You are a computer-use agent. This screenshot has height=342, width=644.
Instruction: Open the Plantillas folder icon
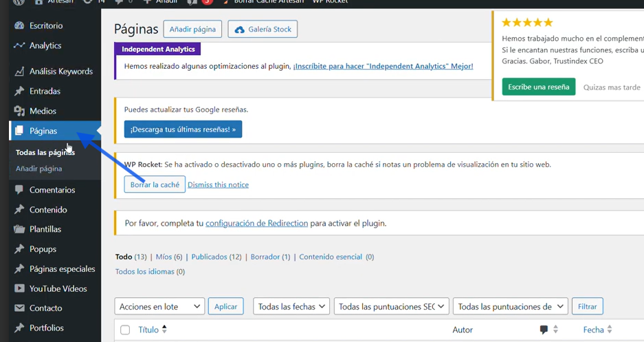point(19,229)
